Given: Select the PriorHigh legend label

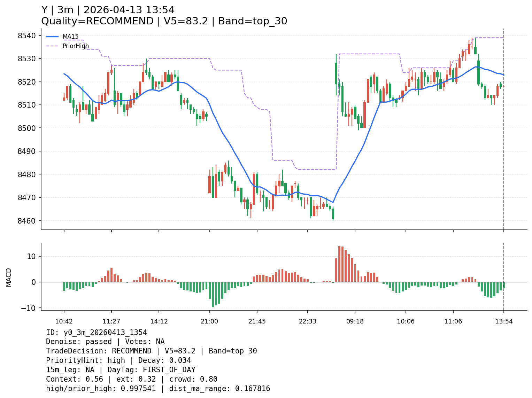Looking at the screenshot, I should pyautogui.click(x=76, y=46).
